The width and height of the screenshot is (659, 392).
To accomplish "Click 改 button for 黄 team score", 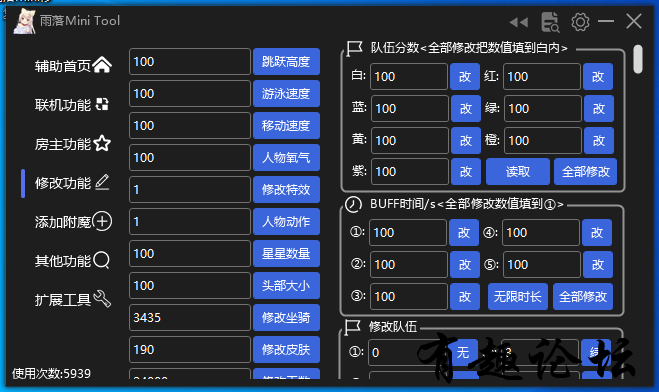I will coord(466,140).
